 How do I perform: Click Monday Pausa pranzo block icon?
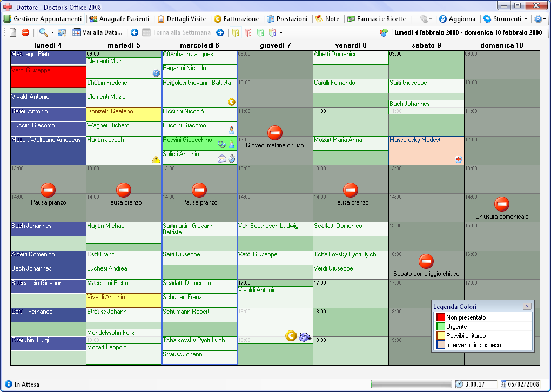(48, 190)
